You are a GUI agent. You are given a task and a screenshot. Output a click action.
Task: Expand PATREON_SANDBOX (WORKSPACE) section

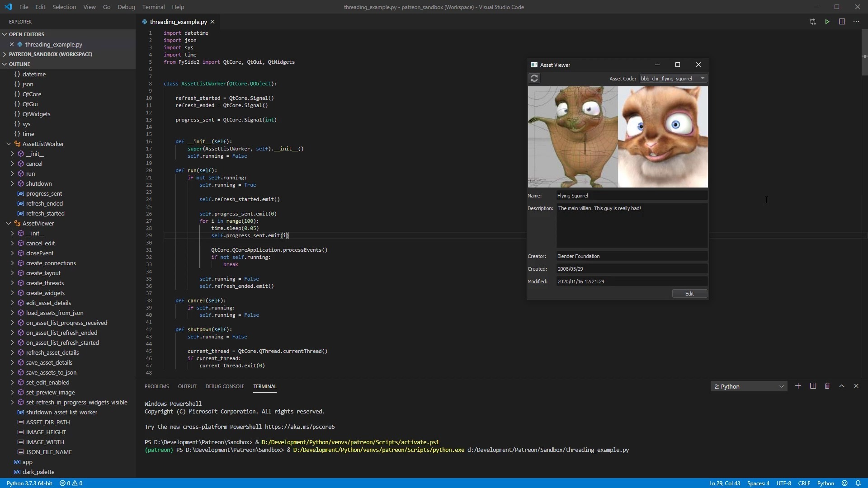coord(5,54)
